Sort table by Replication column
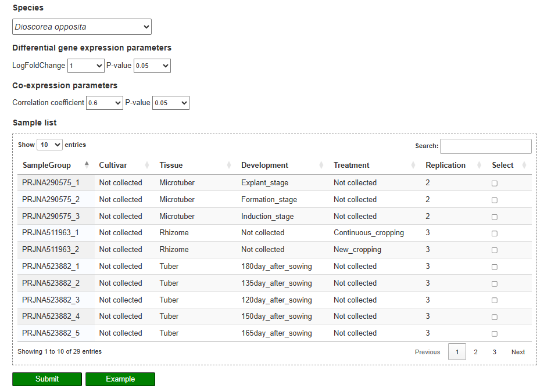 [445, 166]
